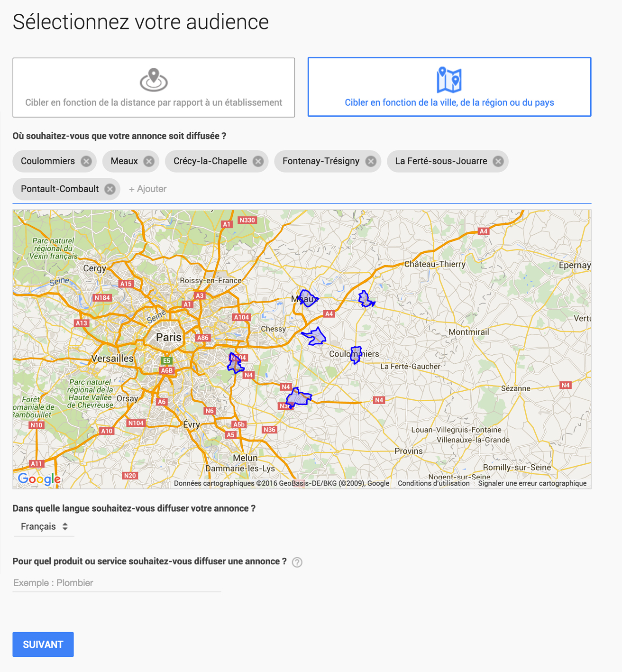Click the N330 road shield on map
This screenshot has height=672, width=622.
click(x=247, y=220)
